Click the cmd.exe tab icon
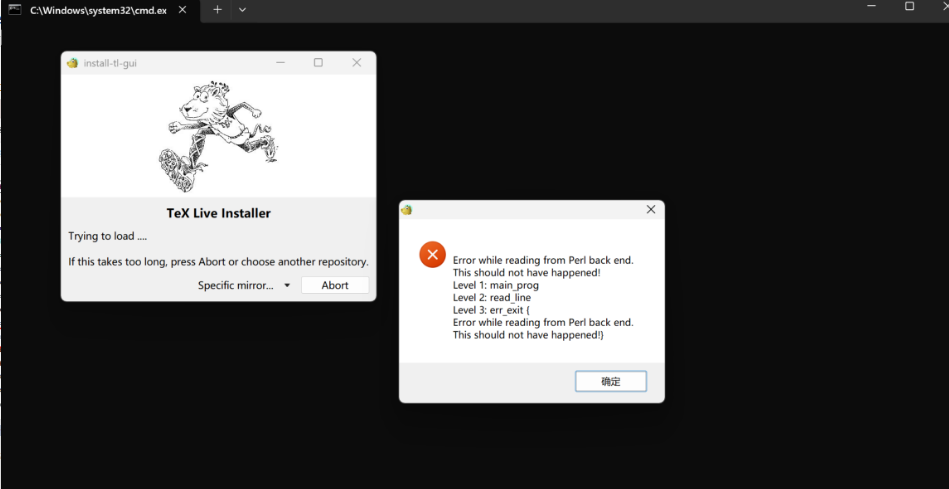Screen dimensions: 949x489 (x=15, y=10)
